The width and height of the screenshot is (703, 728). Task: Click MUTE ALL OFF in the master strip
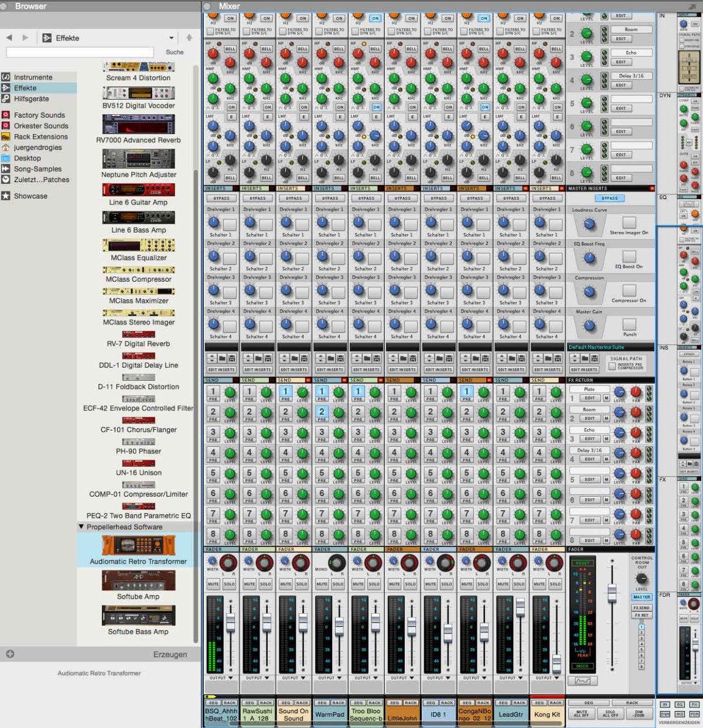[582, 714]
